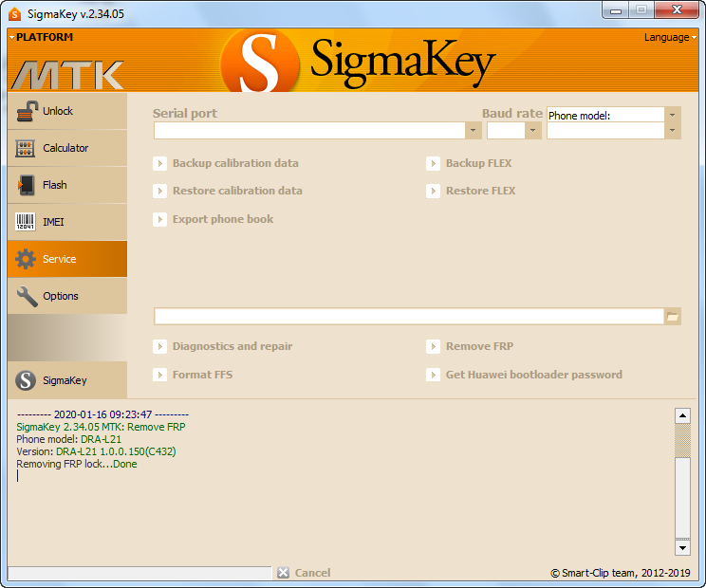Click log scrollbar up arrow

click(682, 415)
